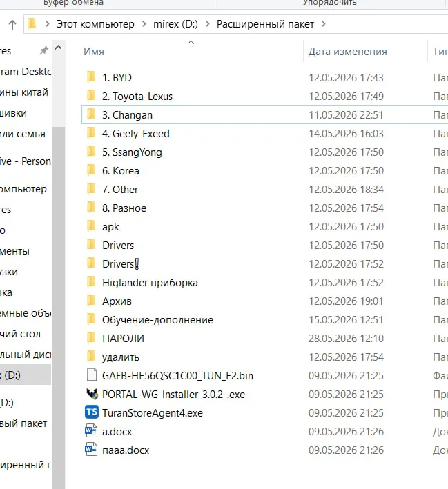Select the folder name ПАРОЛИ

(x=123, y=339)
